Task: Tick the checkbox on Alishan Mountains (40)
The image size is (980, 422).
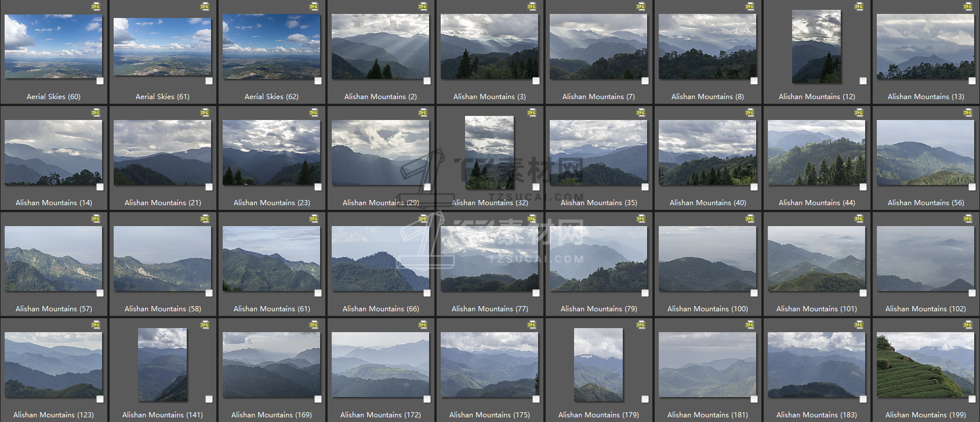Action: 754,187
